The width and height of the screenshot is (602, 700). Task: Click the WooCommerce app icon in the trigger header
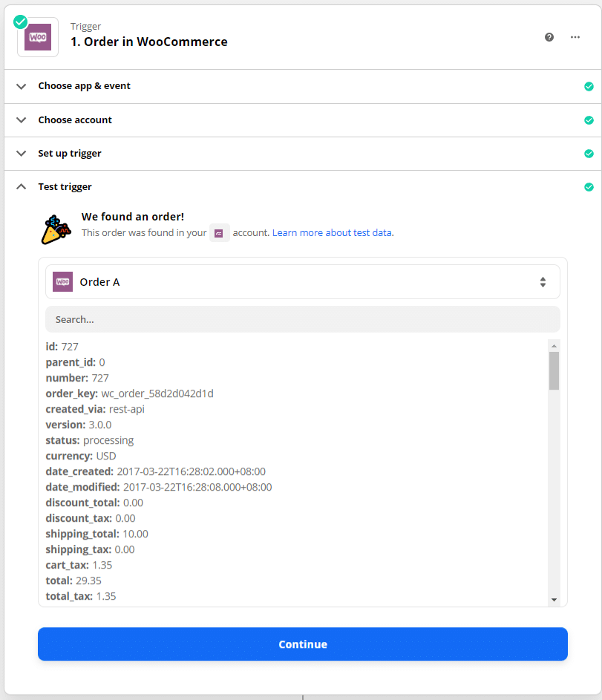(x=38, y=37)
